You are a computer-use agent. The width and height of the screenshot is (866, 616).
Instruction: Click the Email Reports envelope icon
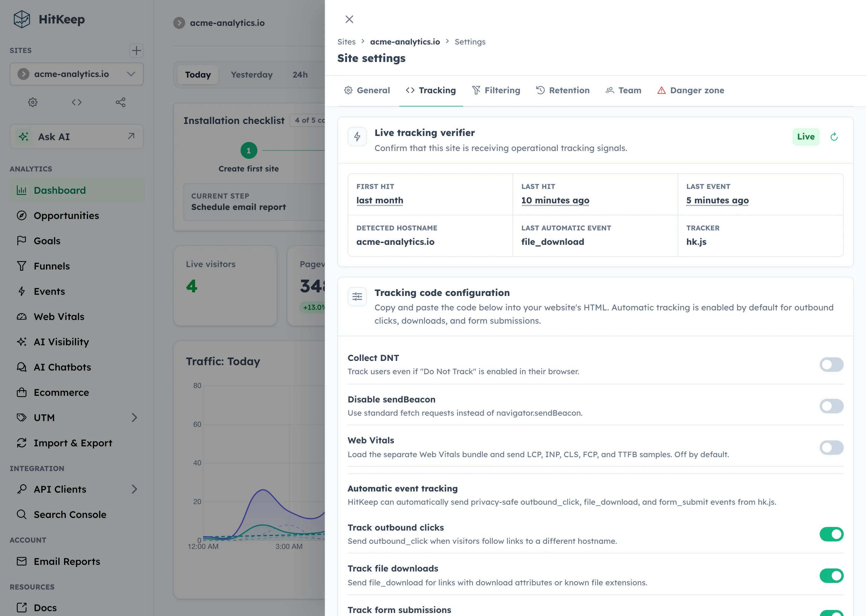(x=22, y=561)
